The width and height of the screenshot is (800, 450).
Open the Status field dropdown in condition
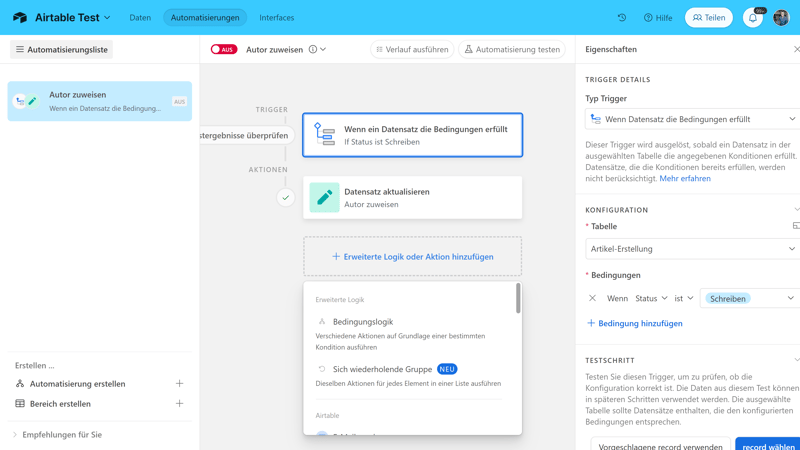tap(651, 298)
